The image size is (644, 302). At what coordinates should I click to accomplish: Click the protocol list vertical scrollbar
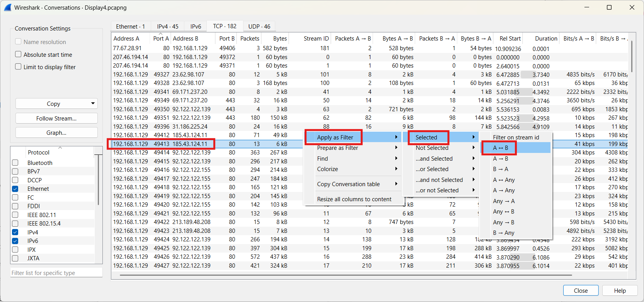[99, 180]
